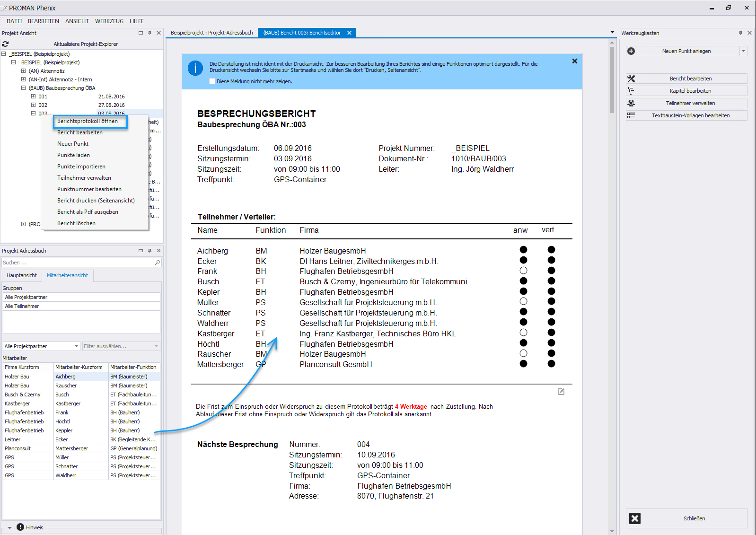Click scrollbar down arrow in report editor

point(612,531)
